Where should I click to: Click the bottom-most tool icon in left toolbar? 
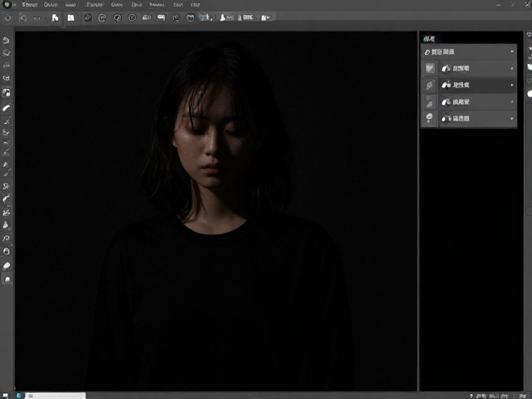point(7,279)
